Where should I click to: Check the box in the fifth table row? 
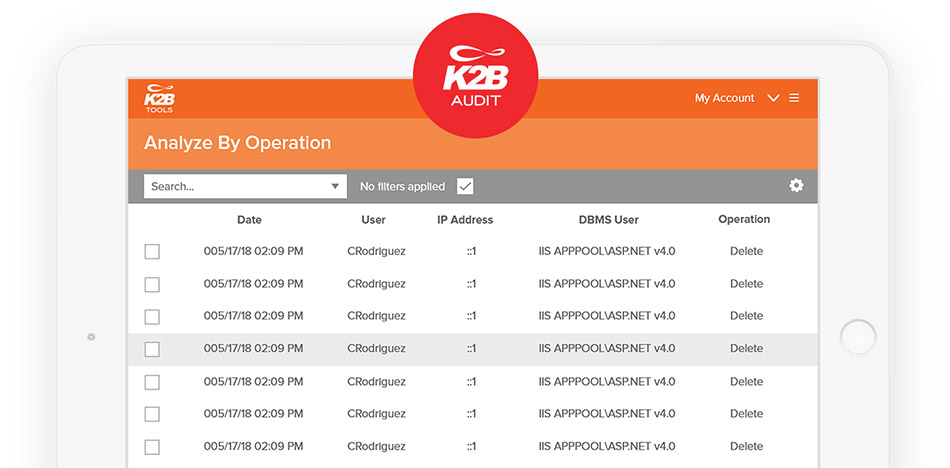[152, 382]
